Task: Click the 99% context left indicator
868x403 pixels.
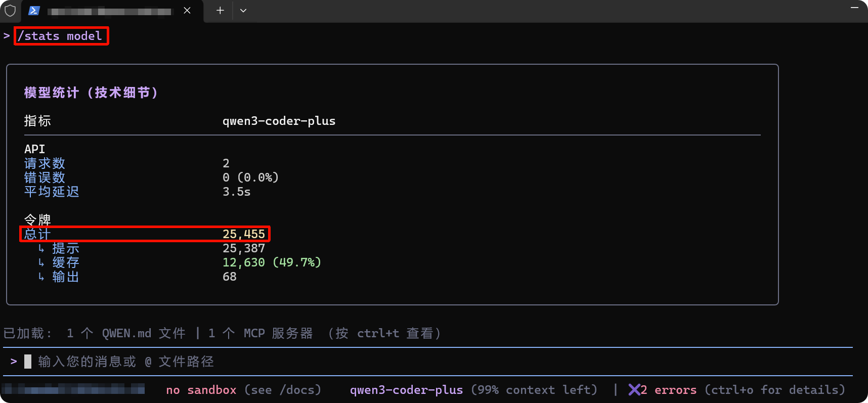Action: pyautogui.click(x=534, y=390)
